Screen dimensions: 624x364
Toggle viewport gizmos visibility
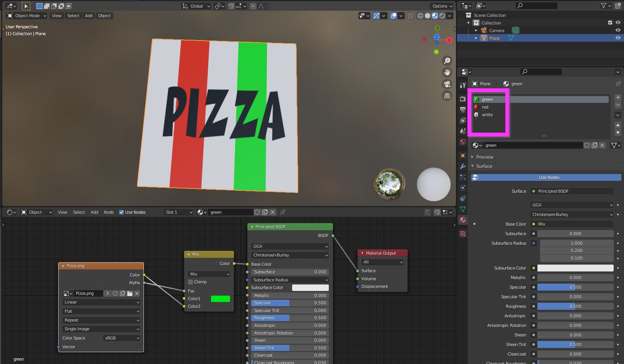coord(376,16)
